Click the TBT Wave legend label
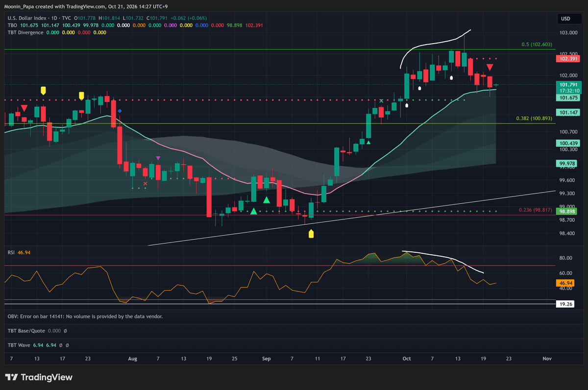 pyautogui.click(x=19, y=345)
